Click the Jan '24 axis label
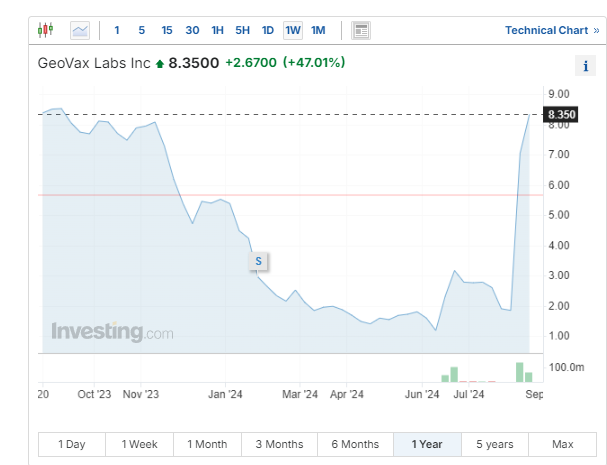Screen dimensions: 607x465 tap(225, 395)
